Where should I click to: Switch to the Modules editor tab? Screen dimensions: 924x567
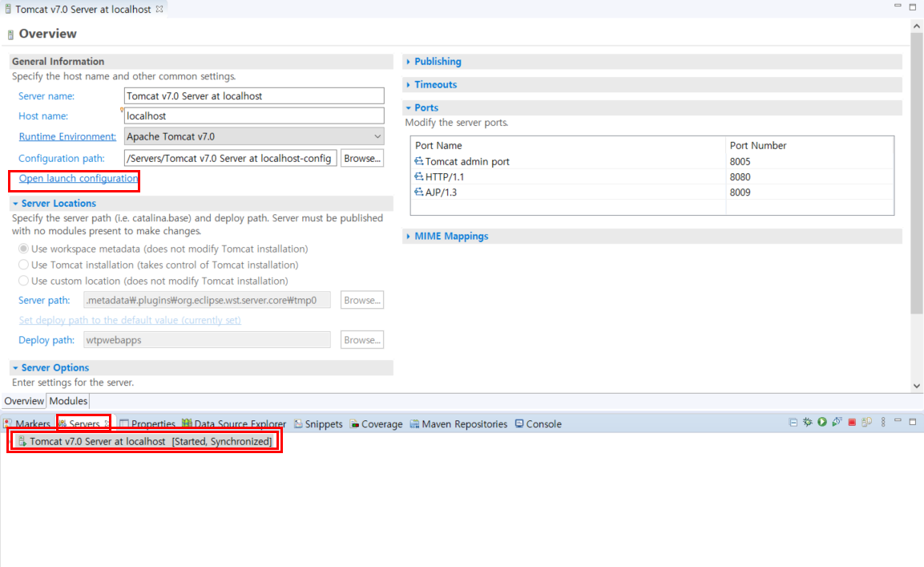pos(68,401)
